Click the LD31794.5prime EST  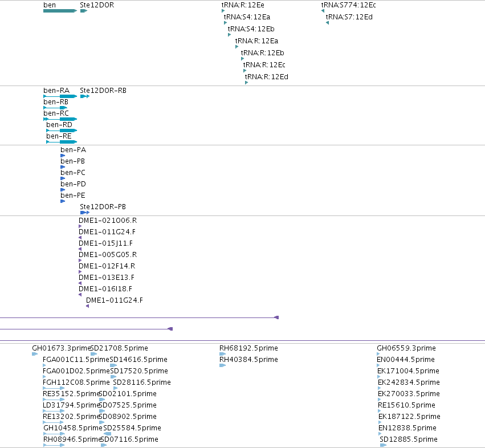point(54,411)
